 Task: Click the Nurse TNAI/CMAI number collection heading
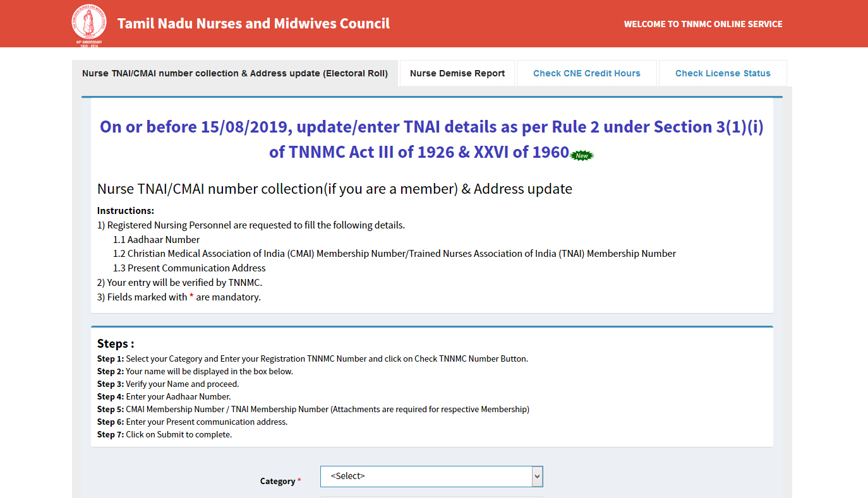(335, 189)
